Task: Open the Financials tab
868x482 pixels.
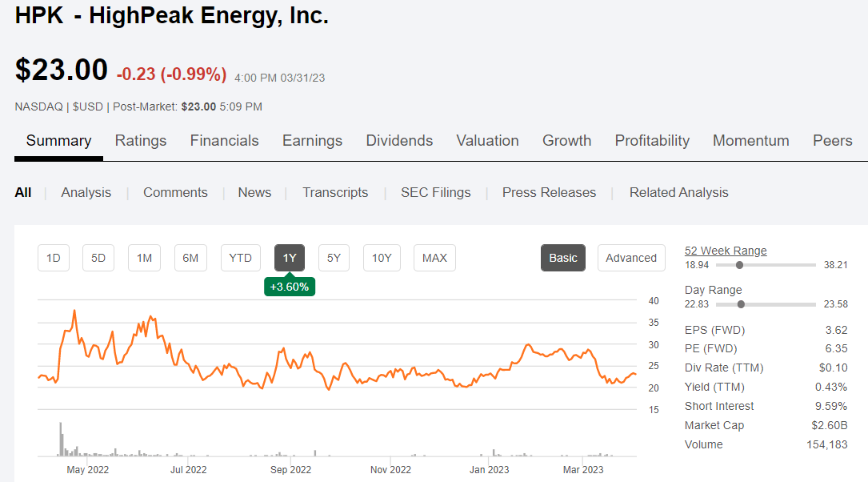Action: [224, 140]
